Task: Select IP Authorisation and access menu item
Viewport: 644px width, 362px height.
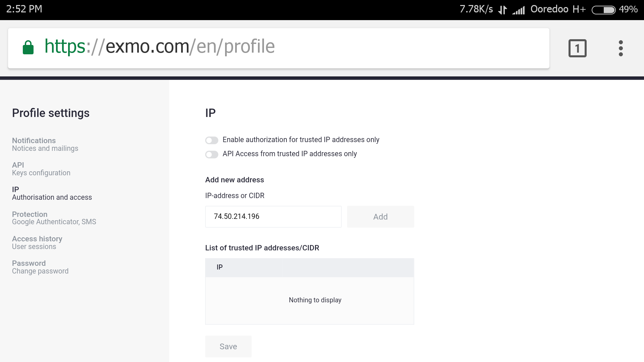Action: (x=52, y=193)
